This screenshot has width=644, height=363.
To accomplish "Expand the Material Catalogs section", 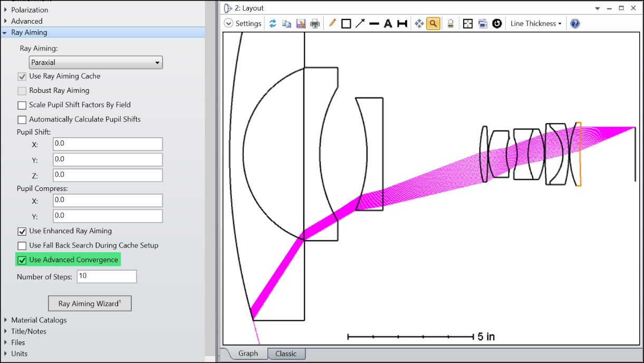I will 5,320.
